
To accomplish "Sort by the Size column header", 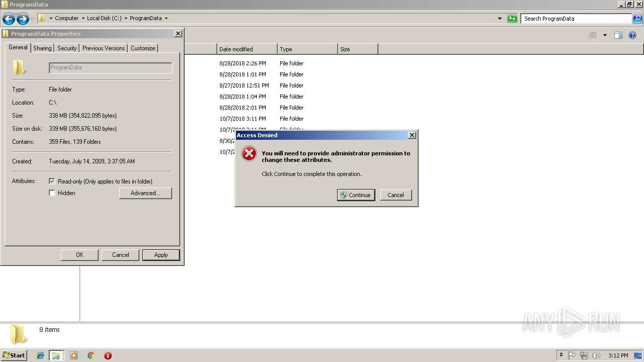I will [358, 49].
